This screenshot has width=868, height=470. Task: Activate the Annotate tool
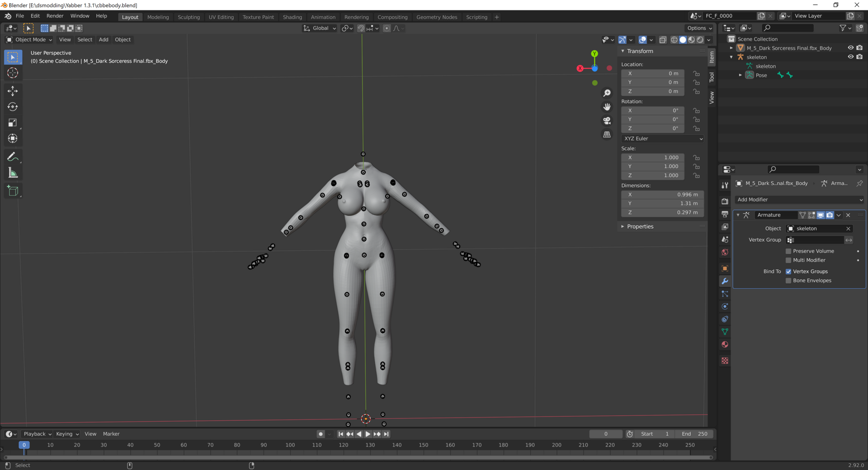pyautogui.click(x=13, y=157)
